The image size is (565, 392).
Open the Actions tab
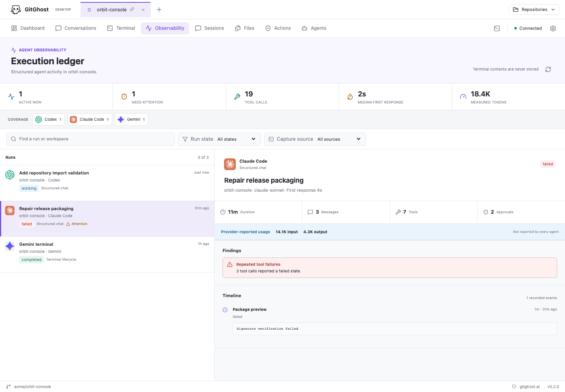278,28
